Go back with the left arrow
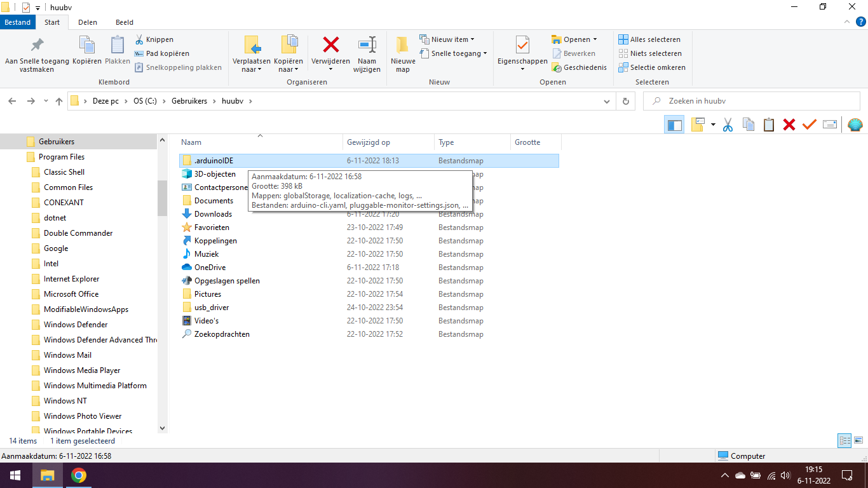The width and height of the screenshot is (868, 488). tap(12, 101)
